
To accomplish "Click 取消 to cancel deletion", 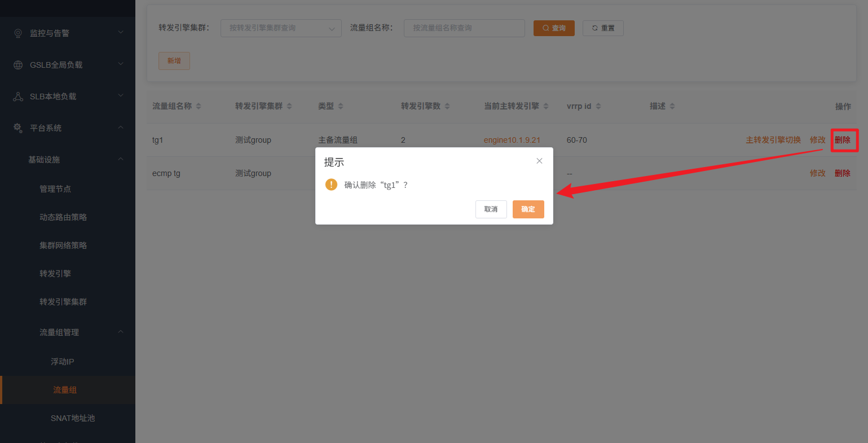I will [x=491, y=209].
